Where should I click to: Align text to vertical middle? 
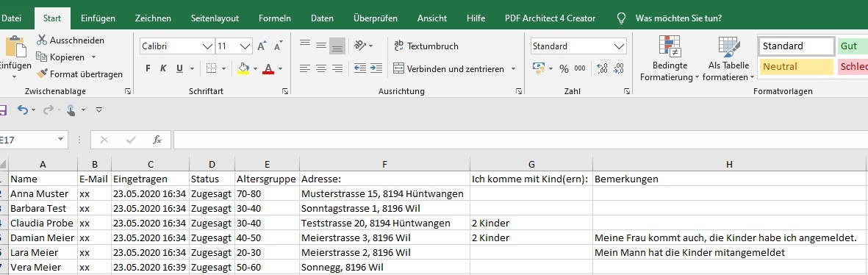321,46
